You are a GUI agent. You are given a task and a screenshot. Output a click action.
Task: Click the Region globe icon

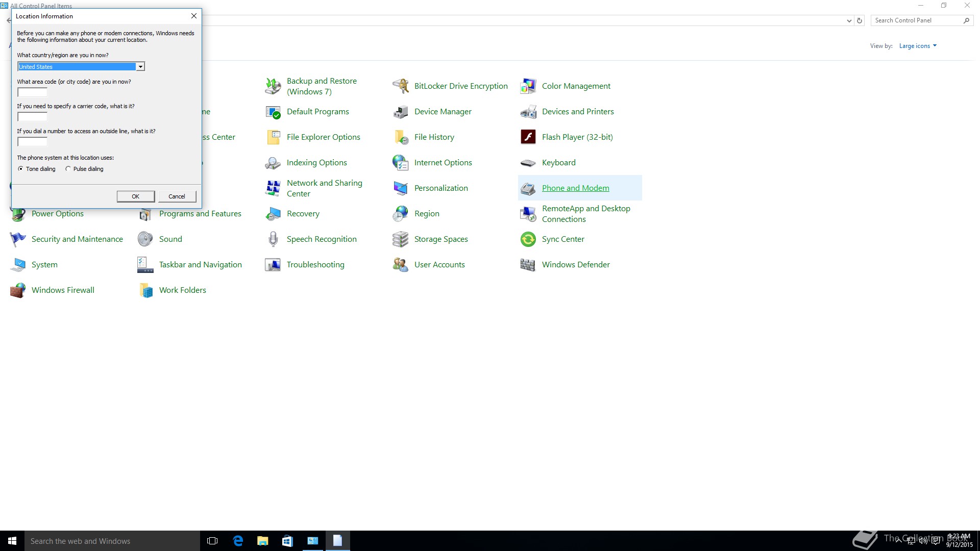(x=401, y=214)
